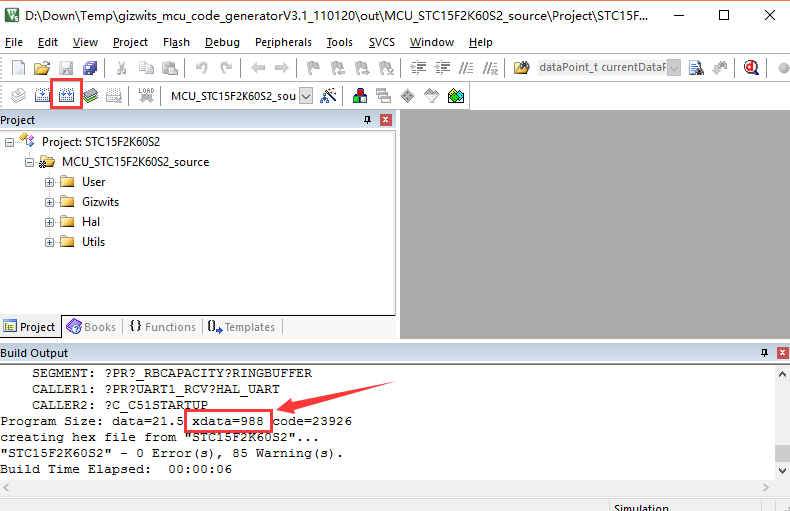
Task: Click the Build target icon
Action: 42,96
